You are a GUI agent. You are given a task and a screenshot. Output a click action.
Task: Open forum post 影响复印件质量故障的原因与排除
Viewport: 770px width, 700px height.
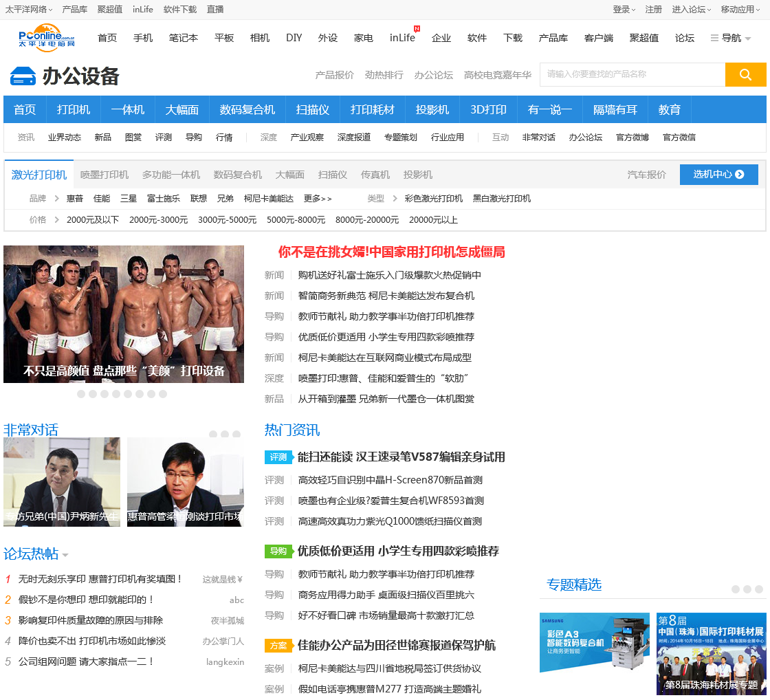tap(90, 620)
